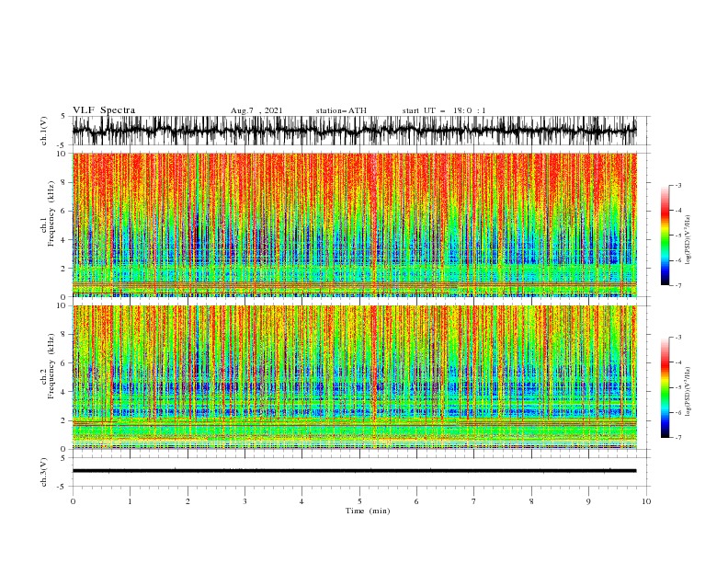Click the ch.2 spectrogram color scale bar
Image resolution: width=728 pixels, height=563 pixels.
pyautogui.click(x=665, y=387)
